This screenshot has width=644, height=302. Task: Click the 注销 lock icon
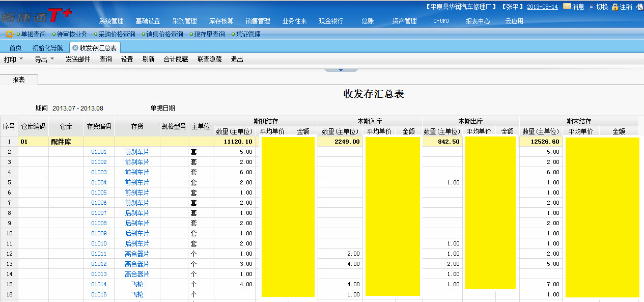[615, 7]
